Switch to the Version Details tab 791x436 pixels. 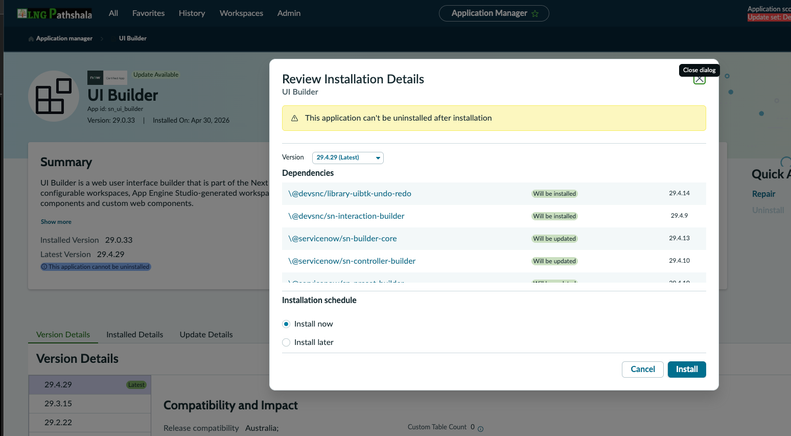click(x=63, y=335)
